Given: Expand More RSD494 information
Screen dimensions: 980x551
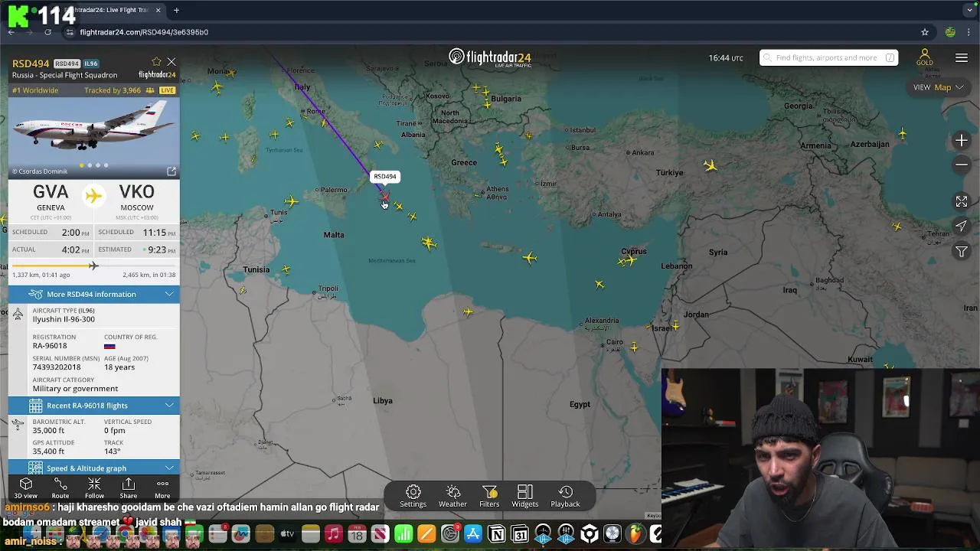Looking at the screenshot, I should (x=94, y=294).
